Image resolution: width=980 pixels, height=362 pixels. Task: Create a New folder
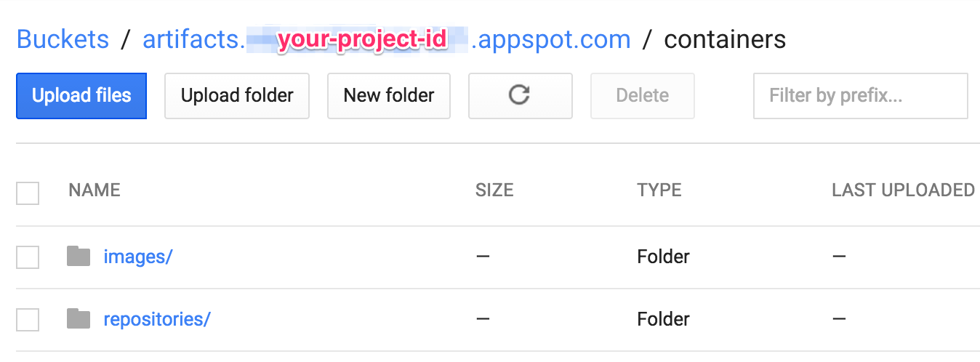tap(389, 95)
